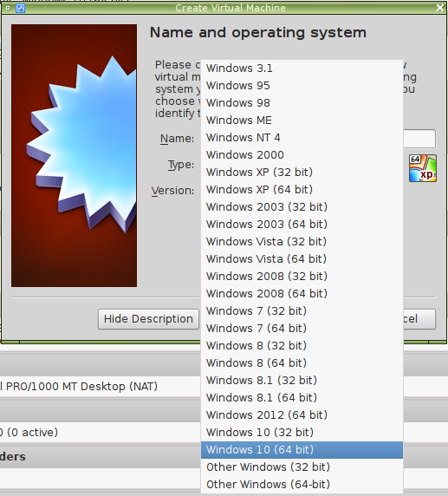Select Other Windows (64-bit)
This screenshot has height=496, width=448.
tap(302, 485)
